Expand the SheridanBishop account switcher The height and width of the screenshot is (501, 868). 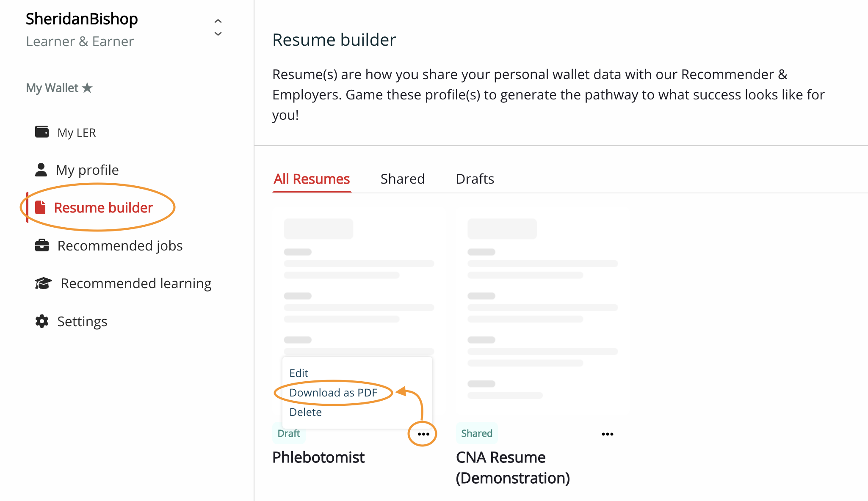tap(218, 28)
